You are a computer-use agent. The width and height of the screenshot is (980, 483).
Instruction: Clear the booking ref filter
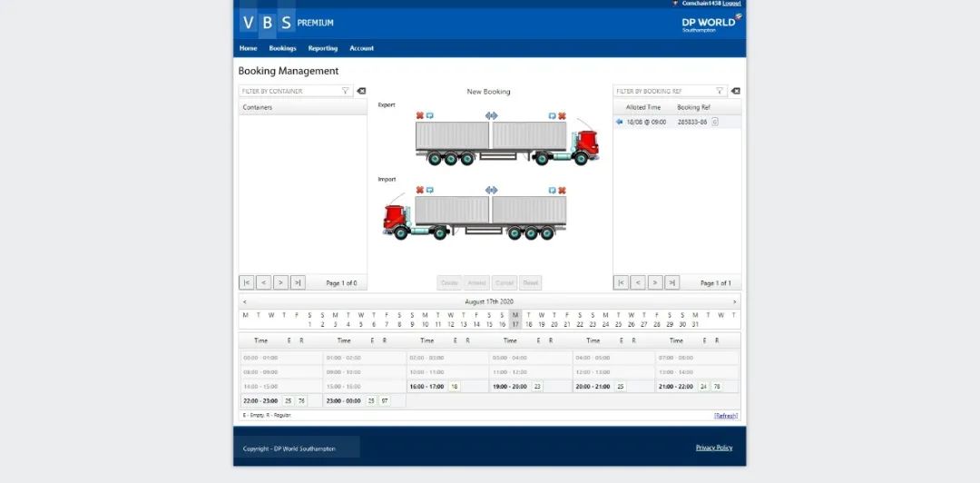tap(735, 91)
